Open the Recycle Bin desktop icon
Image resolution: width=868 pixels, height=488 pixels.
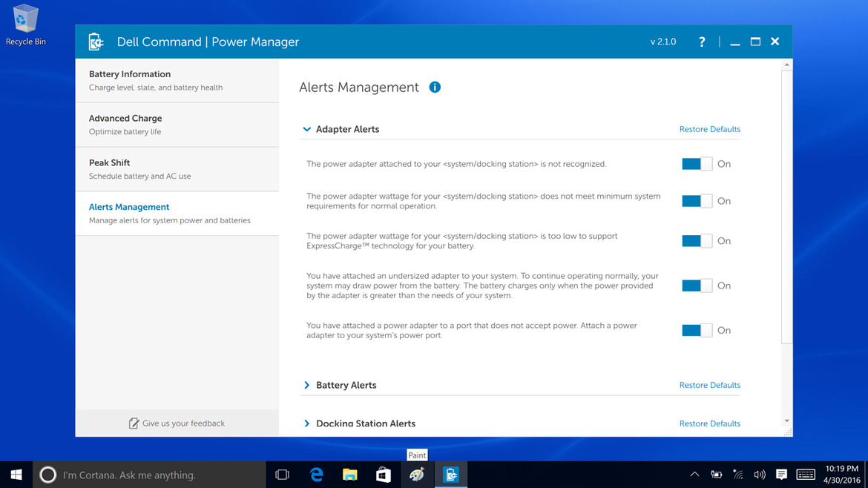(25, 25)
